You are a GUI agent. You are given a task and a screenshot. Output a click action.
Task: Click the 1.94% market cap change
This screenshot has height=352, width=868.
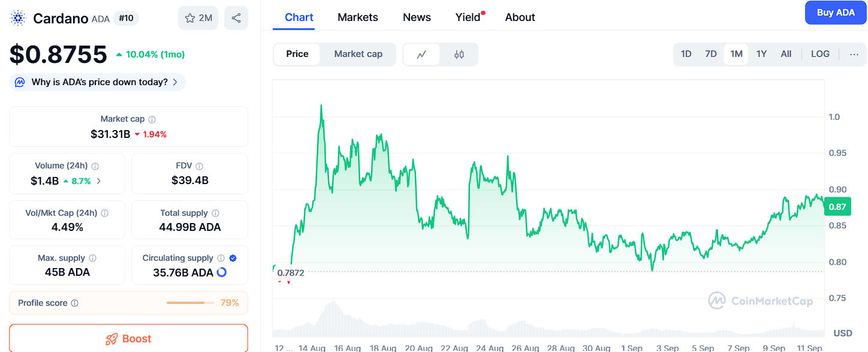(x=150, y=134)
